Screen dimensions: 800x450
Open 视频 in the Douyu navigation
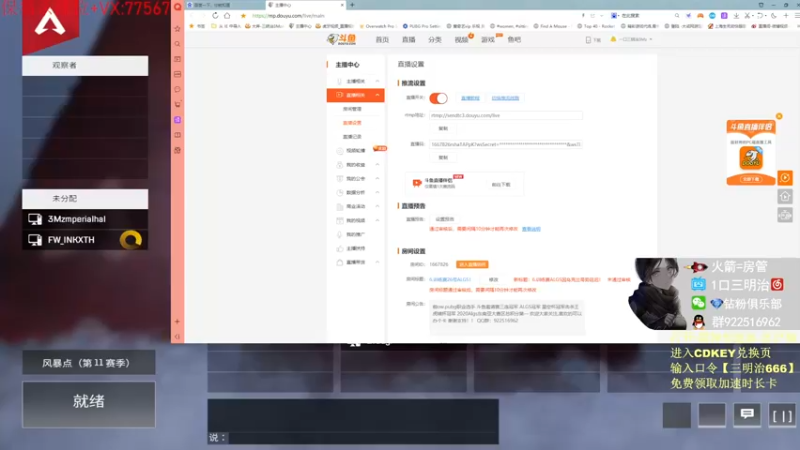461,40
